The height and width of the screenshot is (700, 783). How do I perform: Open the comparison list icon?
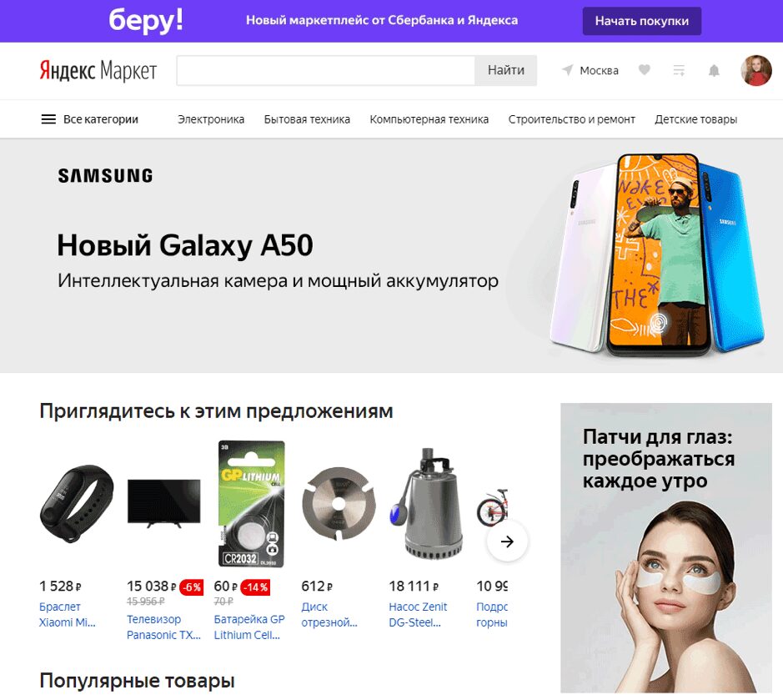point(679,70)
